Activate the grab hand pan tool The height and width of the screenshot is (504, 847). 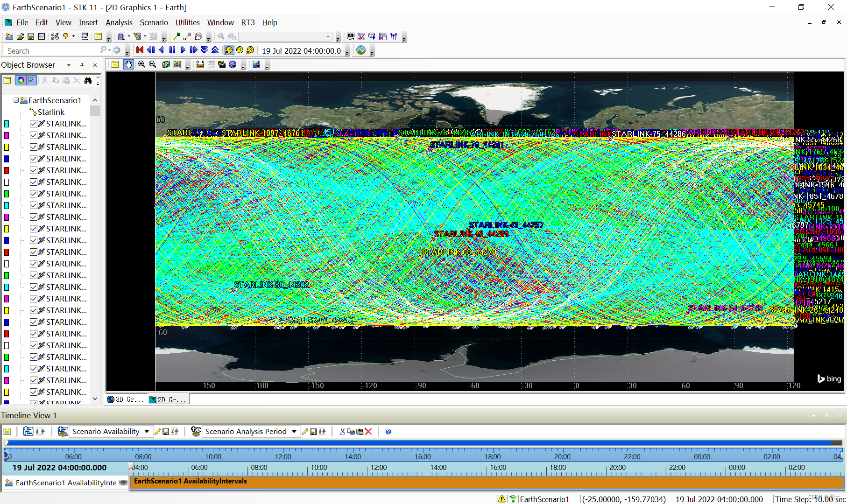click(x=128, y=65)
